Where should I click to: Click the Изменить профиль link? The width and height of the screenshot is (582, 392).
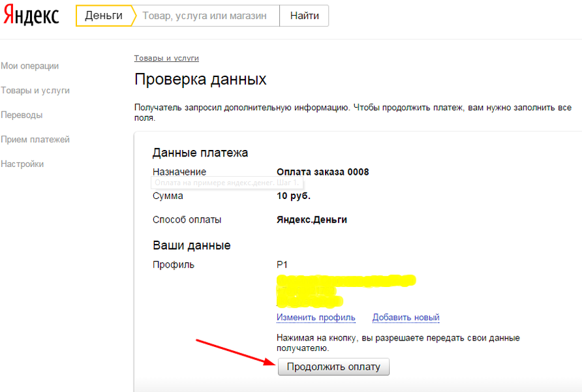pyautogui.click(x=316, y=318)
